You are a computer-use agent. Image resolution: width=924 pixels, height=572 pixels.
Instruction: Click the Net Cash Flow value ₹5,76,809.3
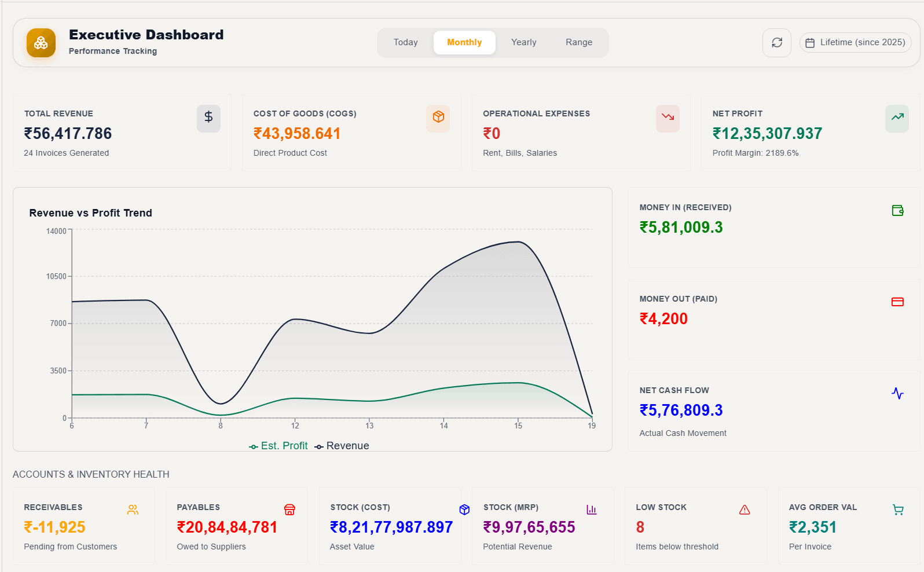[x=681, y=410]
